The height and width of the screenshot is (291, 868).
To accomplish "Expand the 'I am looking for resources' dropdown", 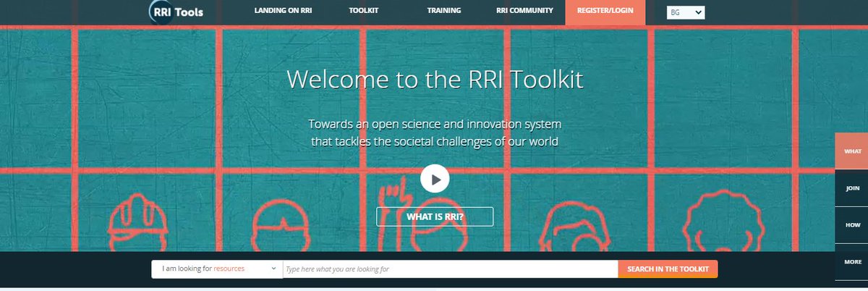I will [217, 269].
